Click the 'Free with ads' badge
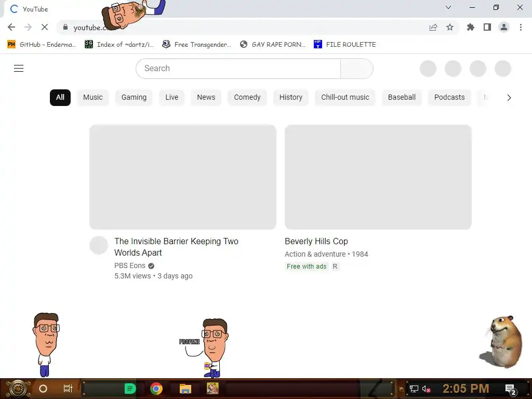Image resolution: width=532 pixels, height=399 pixels. 307,267
